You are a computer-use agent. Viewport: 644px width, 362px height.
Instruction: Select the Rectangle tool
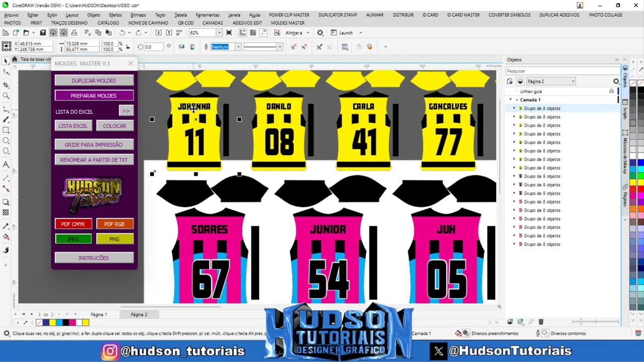(6, 130)
